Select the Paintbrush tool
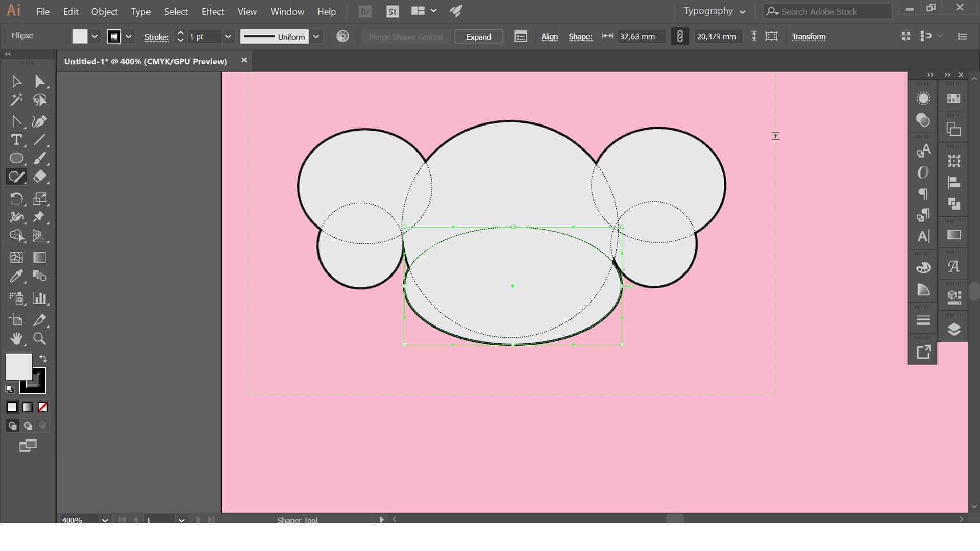Viewport: 980px width, 551px height. 40,158
